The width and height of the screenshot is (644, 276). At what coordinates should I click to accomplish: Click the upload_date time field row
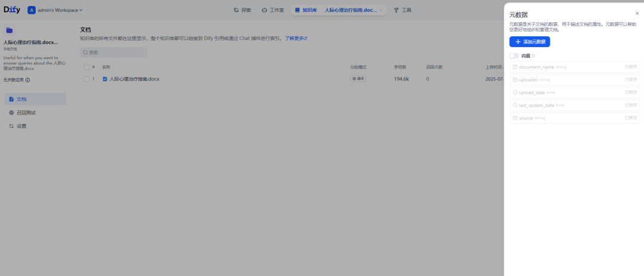click(x=574, y=92)
